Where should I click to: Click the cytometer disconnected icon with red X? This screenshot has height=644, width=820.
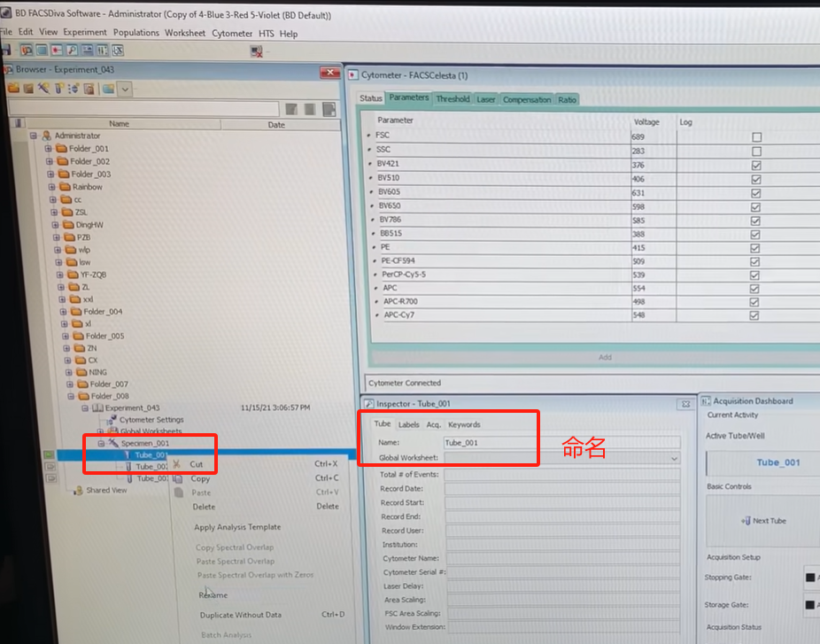(256, 51)
